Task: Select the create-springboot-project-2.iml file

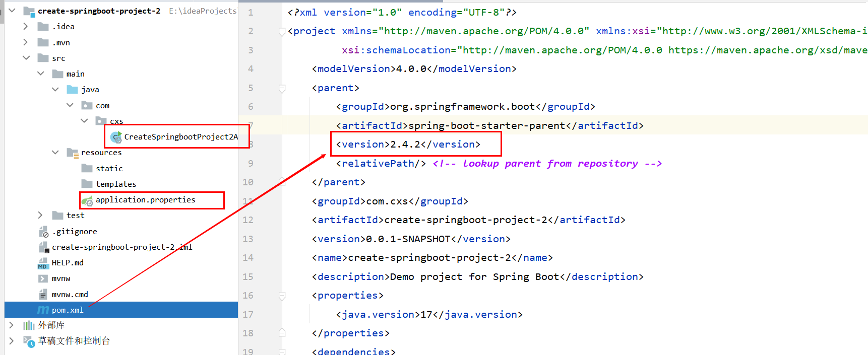Action: pos(122,247)
